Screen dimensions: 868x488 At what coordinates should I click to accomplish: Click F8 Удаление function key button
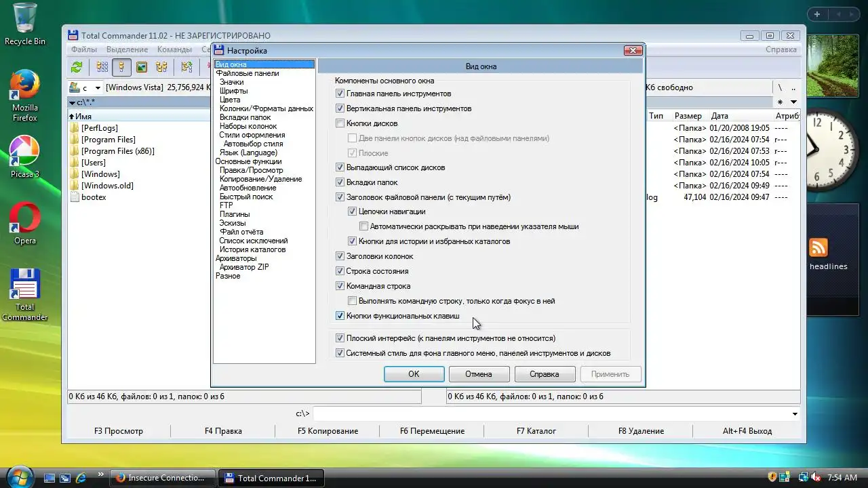(642, 431)
